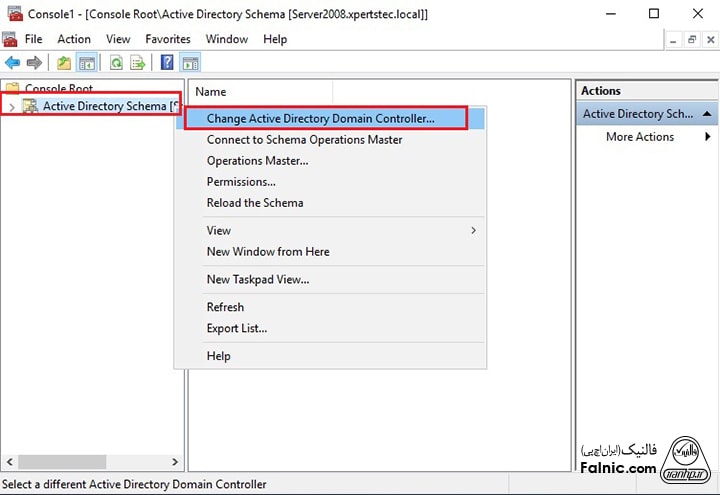The height and width of the screenshot is (495, 720).
Task: Toggle Show/Hide Console Tree toolbar icon
Action: tap(87, 63)
